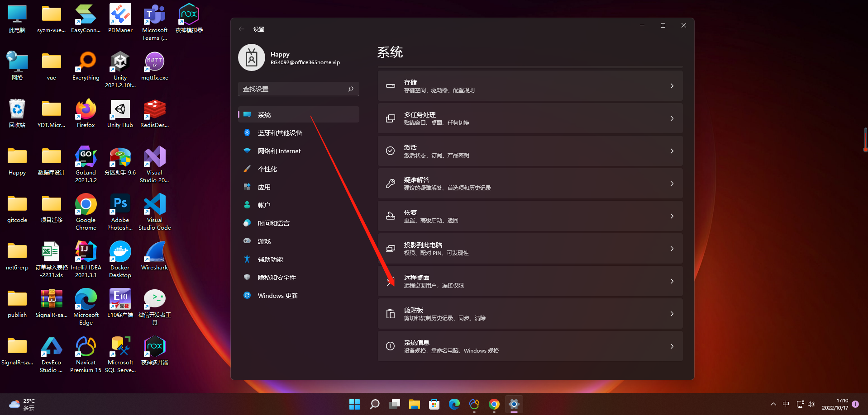Launch Microsoft Edge from the taskbar
Image resolution: width=868 pixels, height=415 pixels.
[x=453, y=404]
